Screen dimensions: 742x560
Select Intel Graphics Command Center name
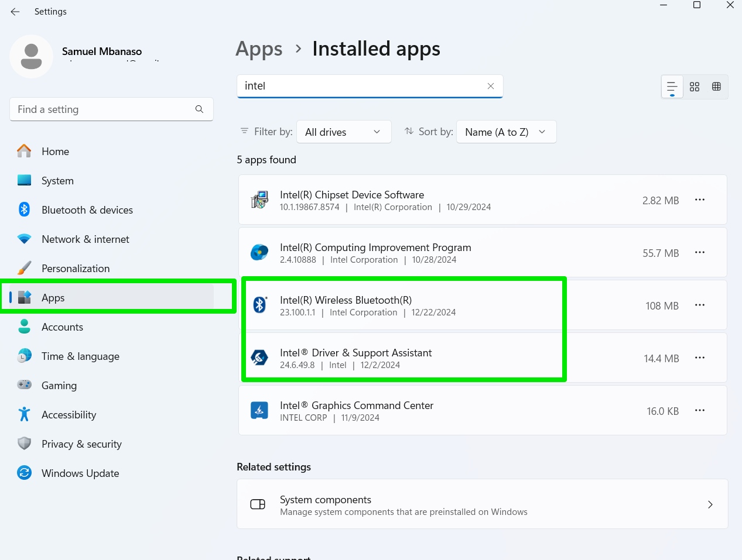click(x=357, y=406)
